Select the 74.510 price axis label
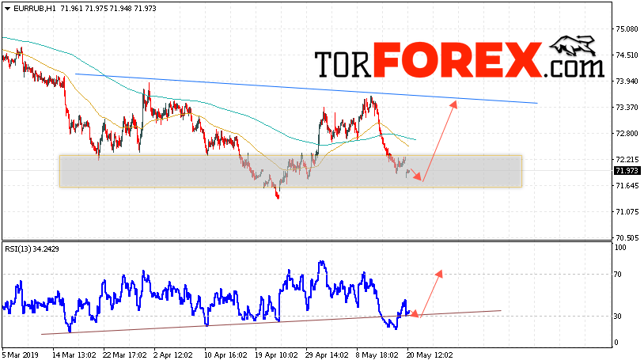Screen dimensions: 644x364 [627, 55]
